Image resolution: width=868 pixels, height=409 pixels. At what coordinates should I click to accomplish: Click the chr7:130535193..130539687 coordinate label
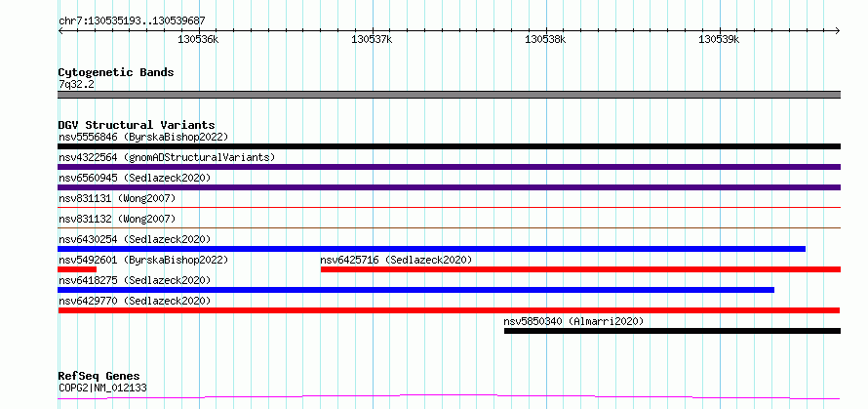pyautogui.click(x=132, y=21)
